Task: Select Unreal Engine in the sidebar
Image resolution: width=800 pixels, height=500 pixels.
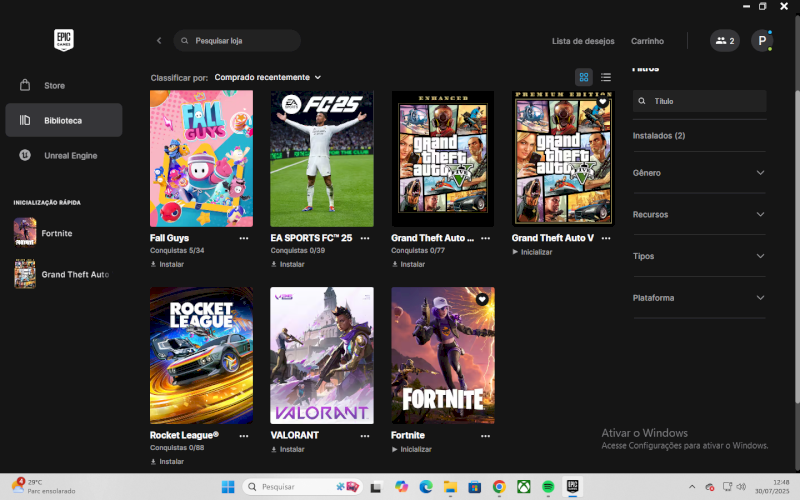Action: pos(70,156)
